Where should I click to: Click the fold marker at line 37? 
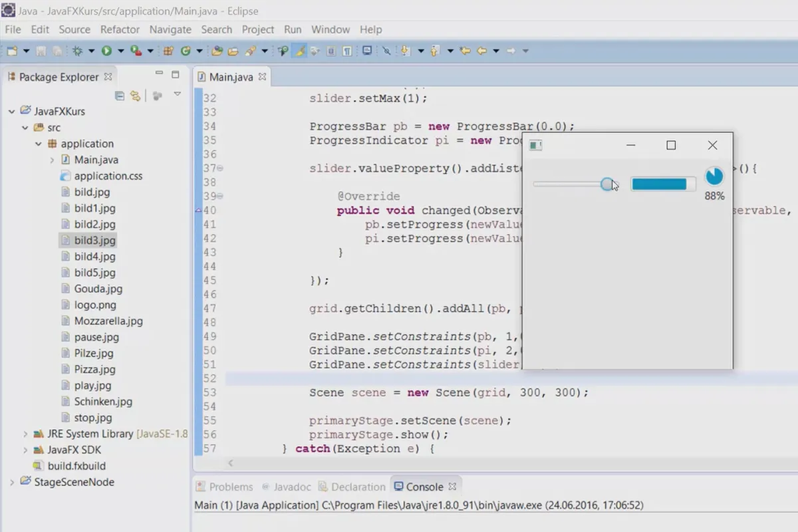coord(220,169)
